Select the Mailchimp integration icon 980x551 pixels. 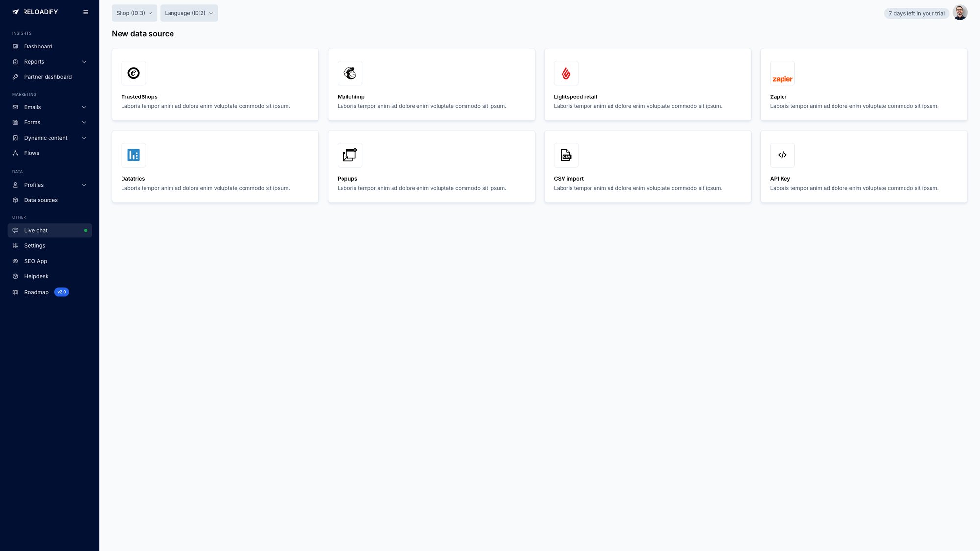pyautogui.click(x=349, y=72)
